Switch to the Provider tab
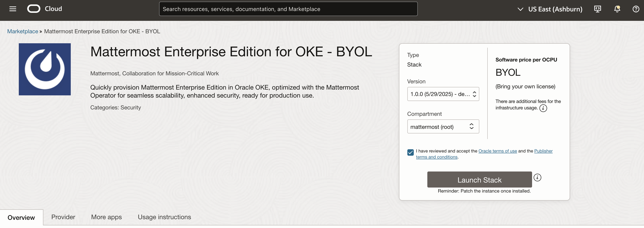 pos(63,217)
